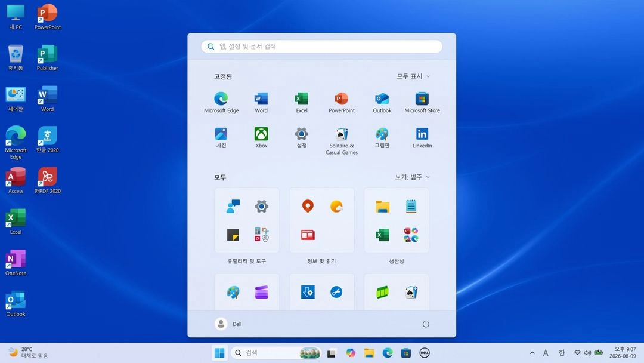
Task: Select the OneNote desktop shortcut
Action: [x=16, y=263]
